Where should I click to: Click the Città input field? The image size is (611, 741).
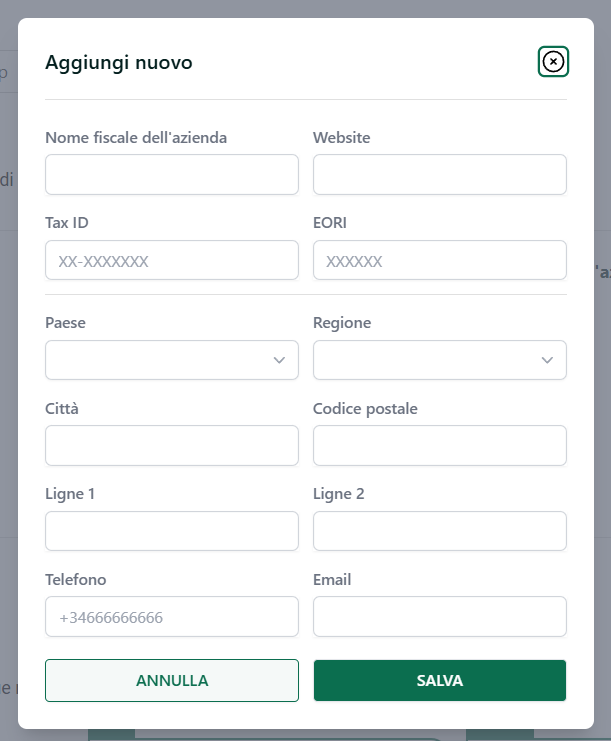tap(172, 446)
